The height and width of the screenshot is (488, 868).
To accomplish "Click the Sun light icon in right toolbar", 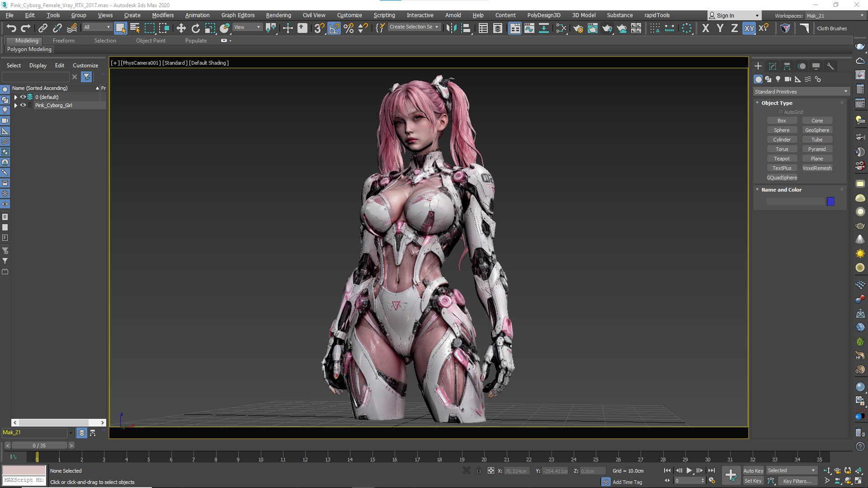I will pyautogui.click(x=860, y=253).
